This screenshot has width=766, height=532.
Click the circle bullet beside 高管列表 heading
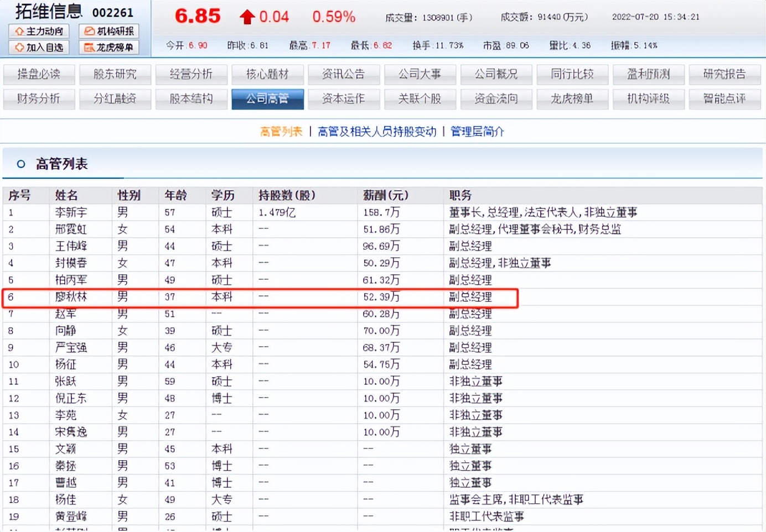tap(21, 164)
